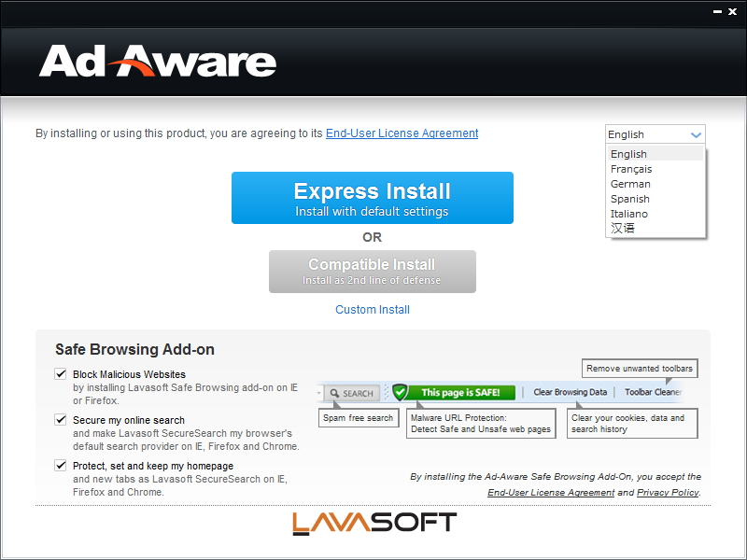This screenshot has height=560, width=747.
Task: Select 汉语 from the language list
Action: [x=655, y=228]
